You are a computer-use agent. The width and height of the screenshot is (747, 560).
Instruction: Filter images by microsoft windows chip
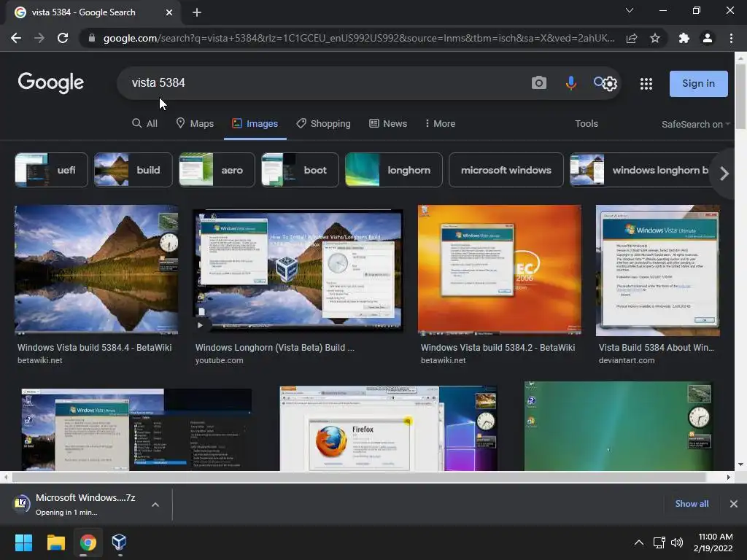506,170
